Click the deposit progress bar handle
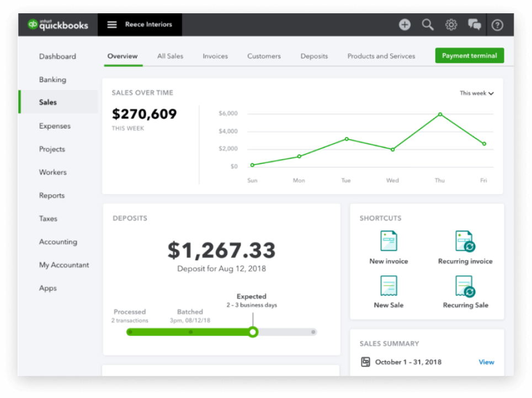 pyautogui.click(x=253, y=332)
